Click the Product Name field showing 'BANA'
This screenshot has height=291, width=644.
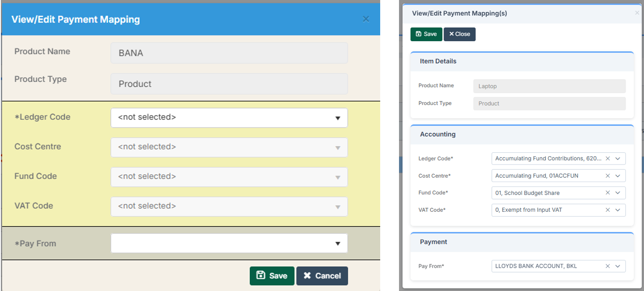pyautogui.click(x=229, y=53)
